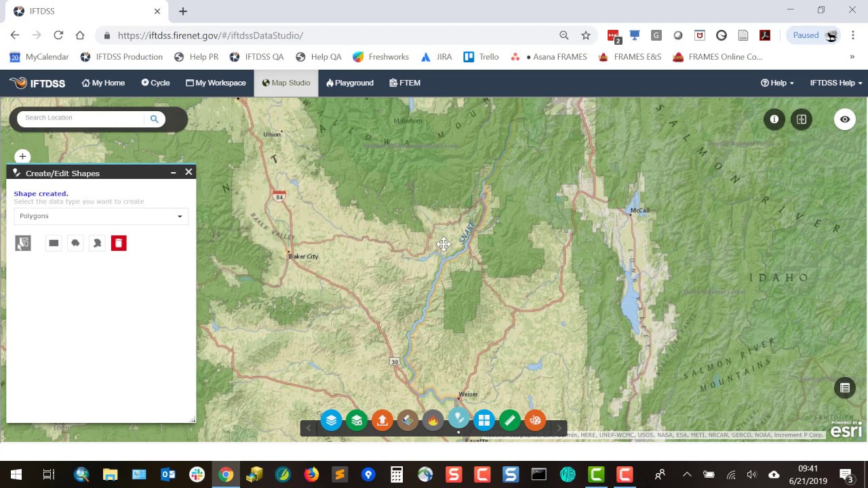Open the attribute table list icon
Viewport: 868px width, 488px height.
845,388
